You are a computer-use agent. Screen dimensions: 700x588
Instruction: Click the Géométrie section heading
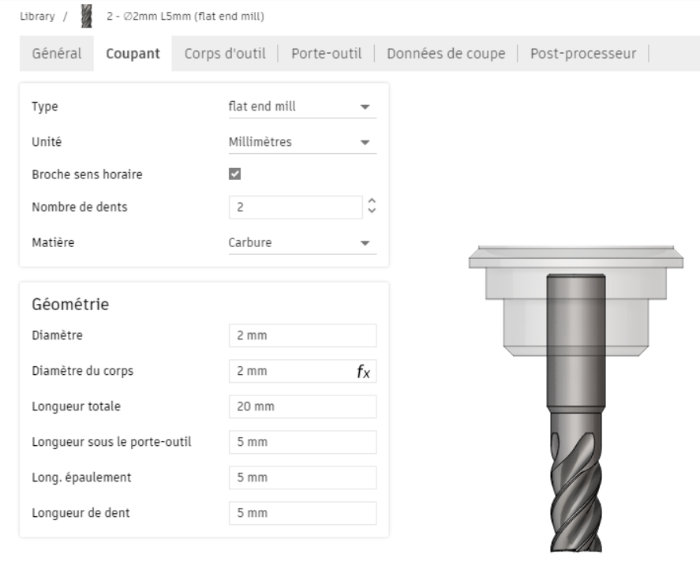click(x=70, y=305)
